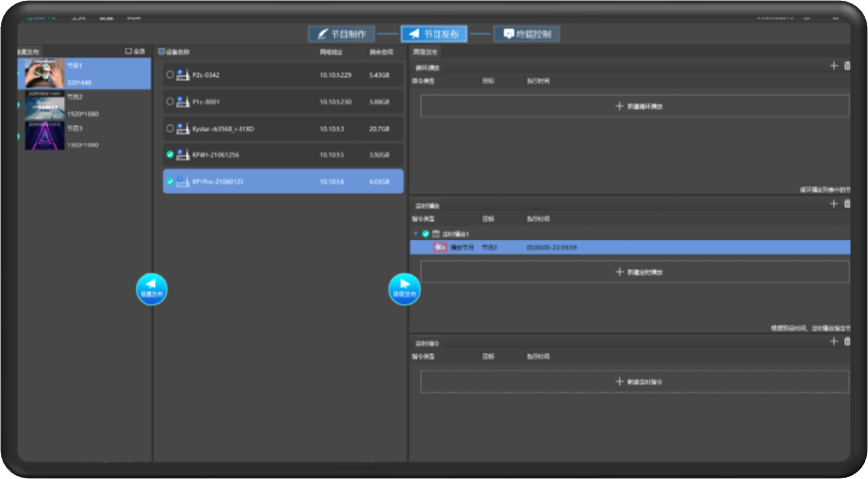Screen dimensions: 868x479
Task: Click the 新建定时播放 button
Action: pyautogui.click(x=634, y=272)
